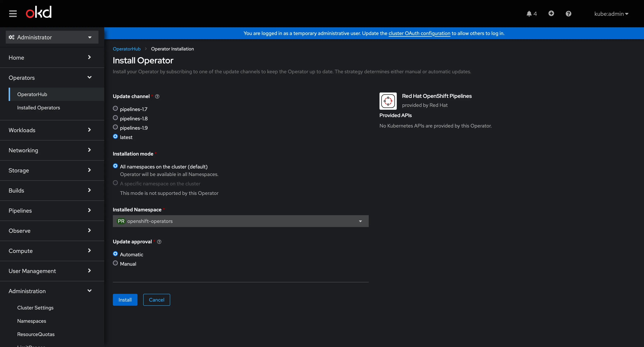Expand the Networking navigation section

[52, 150]
